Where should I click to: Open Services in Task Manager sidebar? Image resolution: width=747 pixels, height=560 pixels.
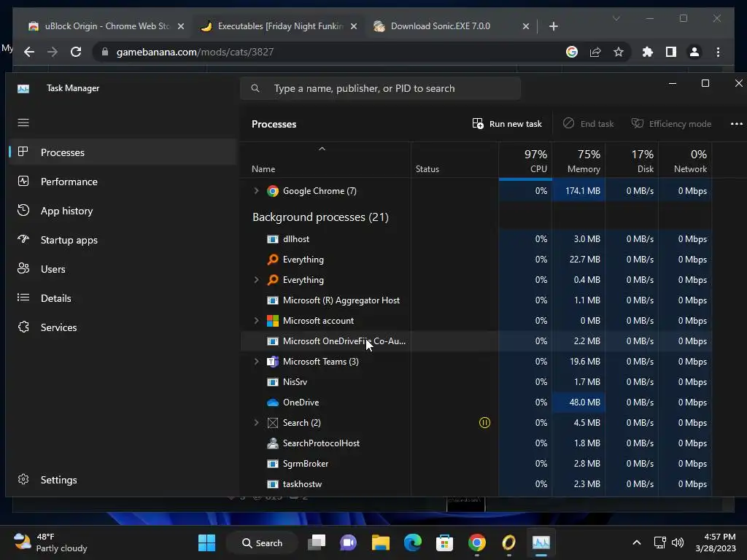coord(123,327)
